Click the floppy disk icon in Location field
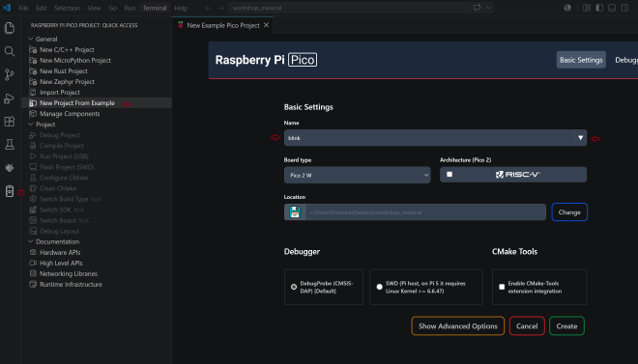This screenshot has width=638, height=364. point(295,212)
